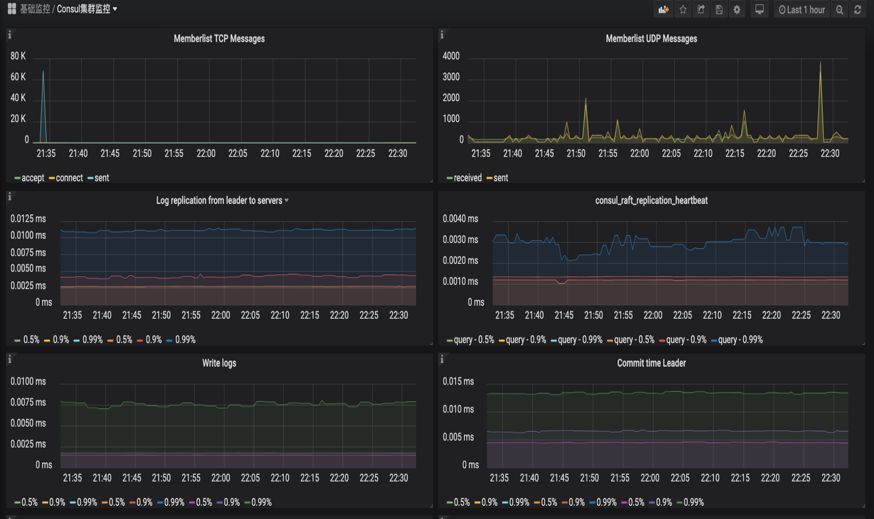The width and height of the screenshot is (874, 519).
Task: Star this dashboard as favorite
Action: click(683, 10)
